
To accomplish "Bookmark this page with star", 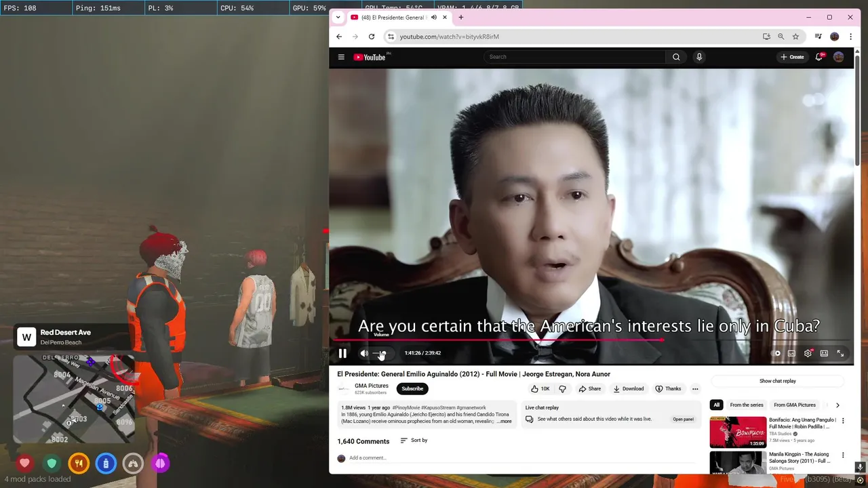I will 795,37.
